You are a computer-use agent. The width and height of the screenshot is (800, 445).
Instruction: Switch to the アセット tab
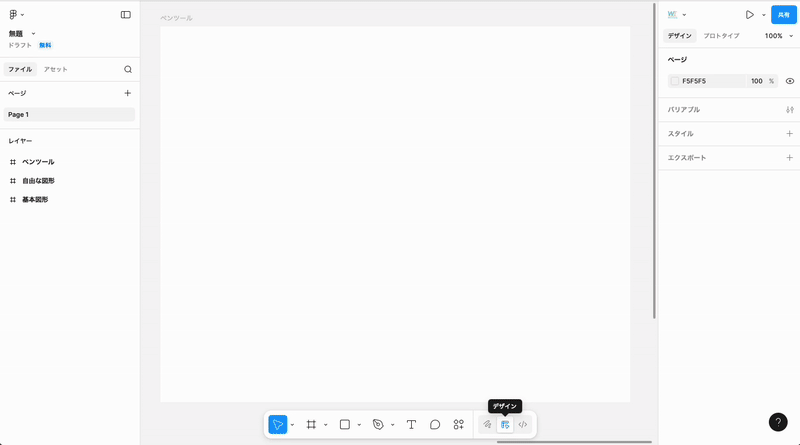point(56,70)
